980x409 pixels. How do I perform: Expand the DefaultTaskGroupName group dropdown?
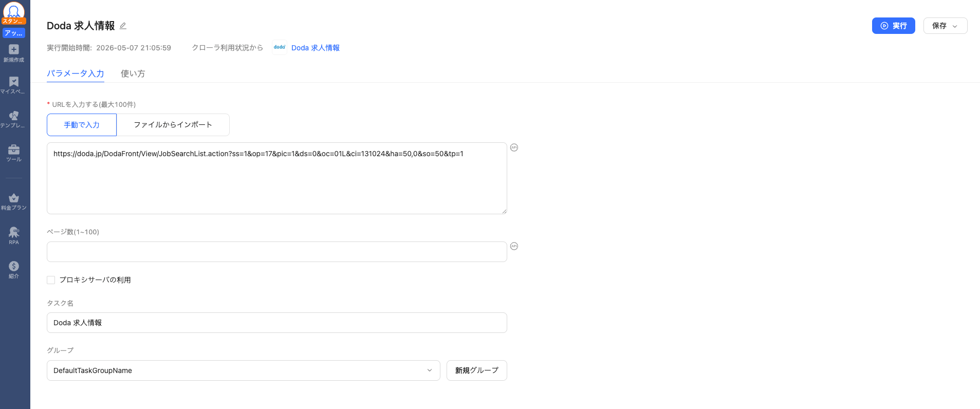pos(244,370)
